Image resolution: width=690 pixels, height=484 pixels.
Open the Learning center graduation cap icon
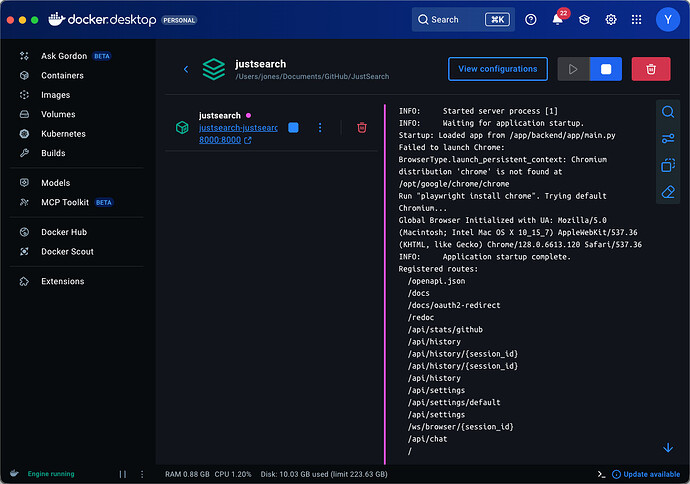click(x=584, y=19)
